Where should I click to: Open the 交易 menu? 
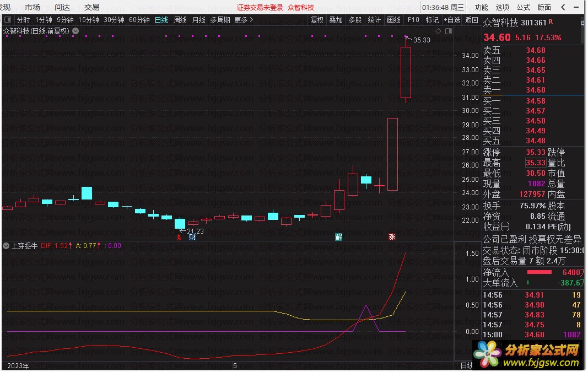92,7
